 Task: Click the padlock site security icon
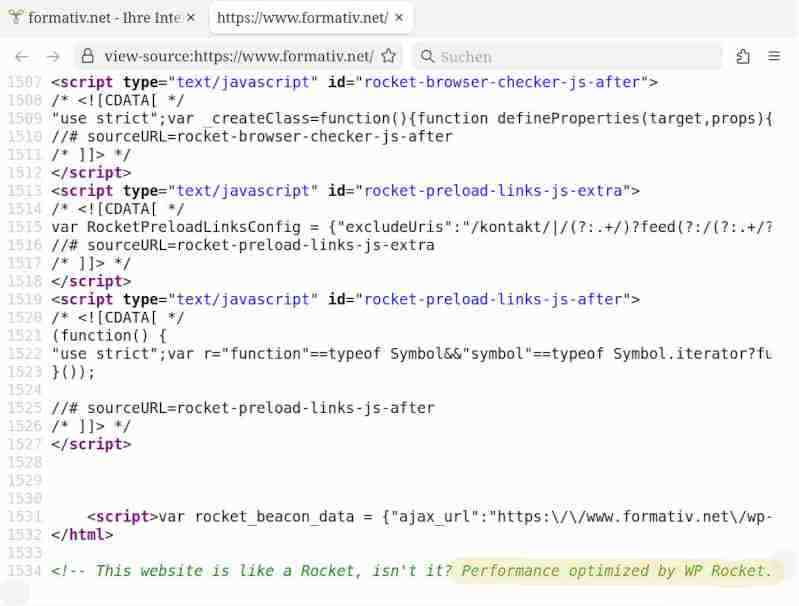click(x=88, y=56)
